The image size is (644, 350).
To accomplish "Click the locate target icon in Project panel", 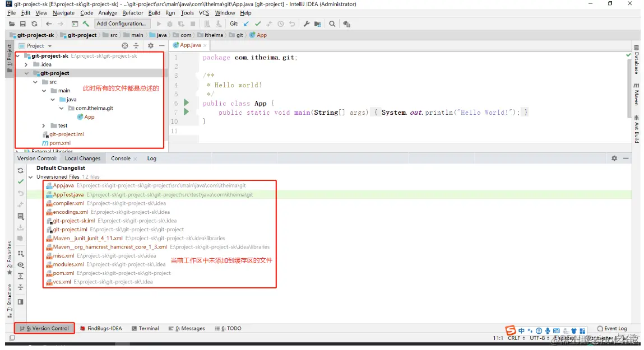I will (125, 45).
